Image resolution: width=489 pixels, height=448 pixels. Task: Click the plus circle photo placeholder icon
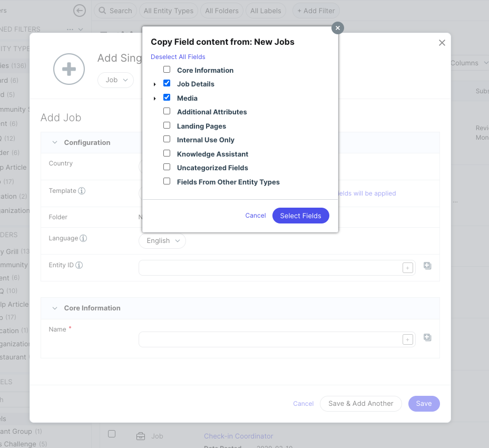pyautogui.click(x=69, y=69)
